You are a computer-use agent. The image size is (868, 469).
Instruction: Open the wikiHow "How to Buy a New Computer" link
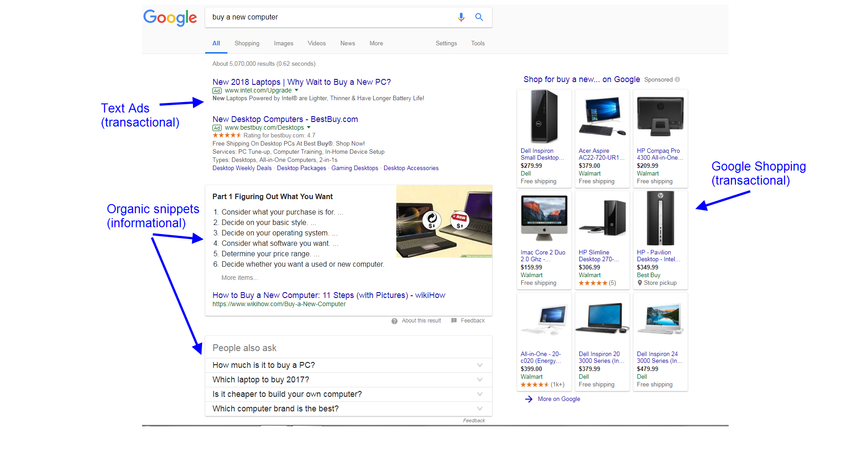tap(329, 295)
